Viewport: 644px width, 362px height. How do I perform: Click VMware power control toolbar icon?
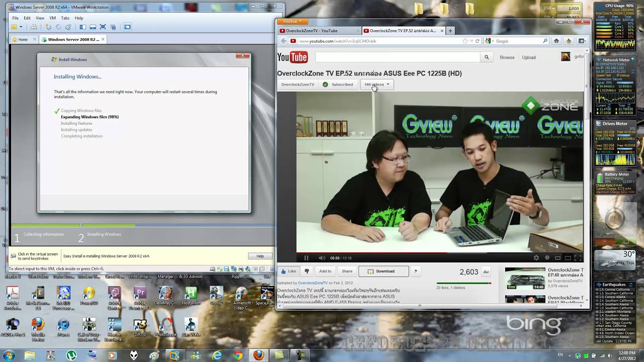point(14,27)
